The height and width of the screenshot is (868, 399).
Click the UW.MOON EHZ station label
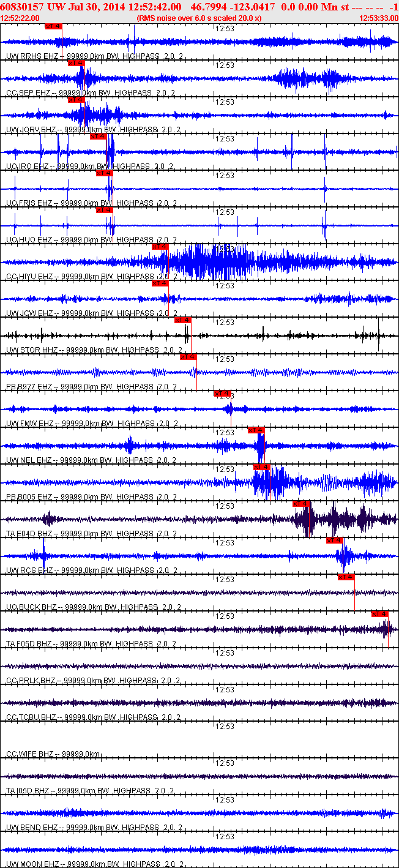click(37, 864)
